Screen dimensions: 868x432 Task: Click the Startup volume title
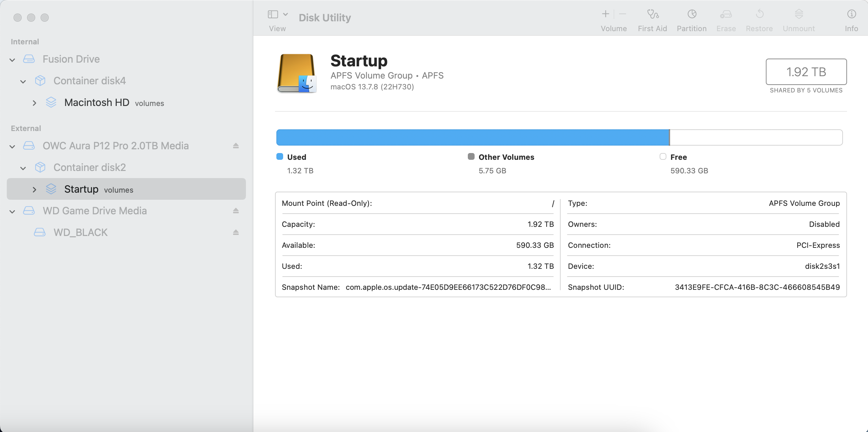tap(359, 61)
